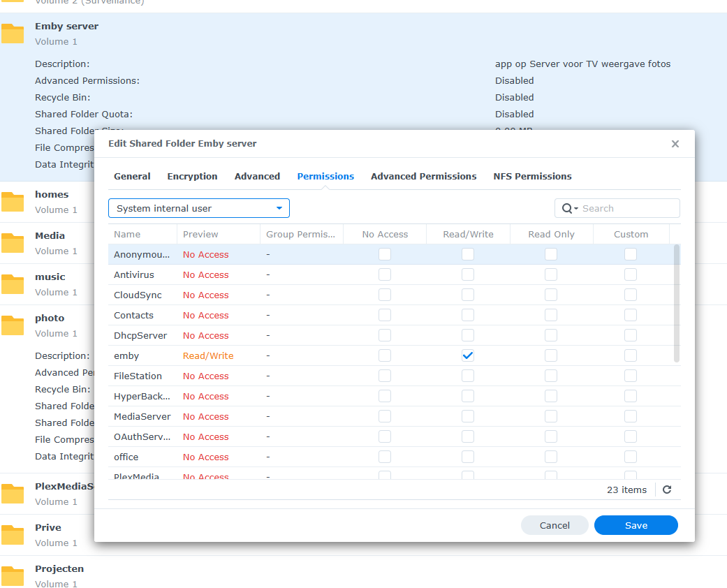The image size is (727, 588).
Task: Tick Custom checkbox for the FileStation user
Action: point(631,376)
